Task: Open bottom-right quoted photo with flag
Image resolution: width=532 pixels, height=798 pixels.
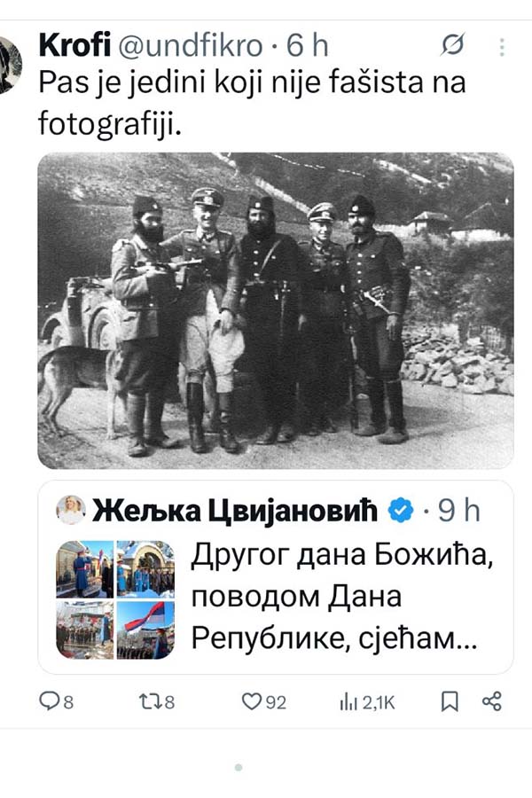Action: coord(145,630)
